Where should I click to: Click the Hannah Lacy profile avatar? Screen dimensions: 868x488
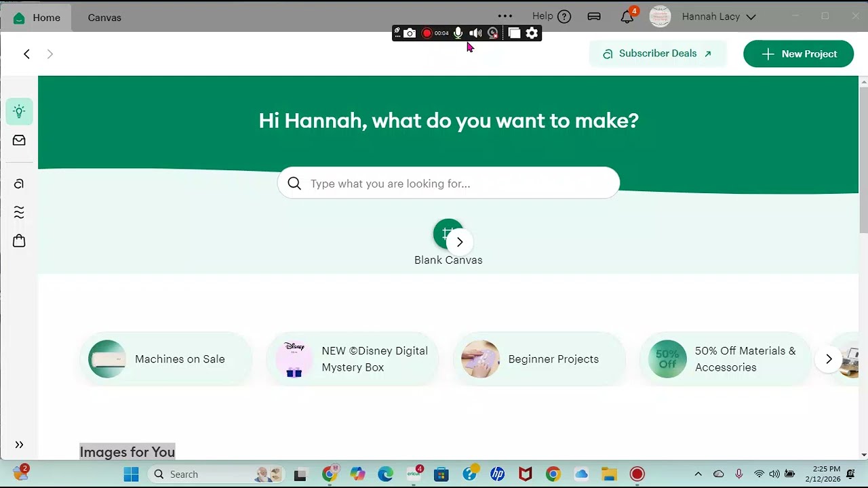(x=660, y=16)
